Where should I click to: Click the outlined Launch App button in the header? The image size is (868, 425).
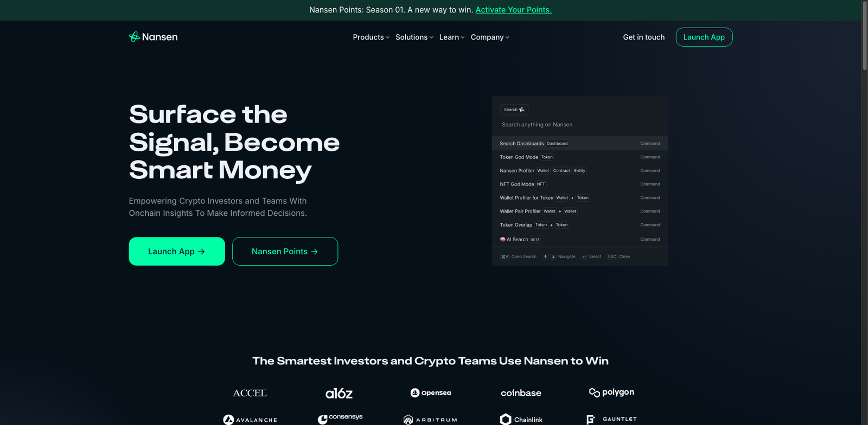coord(704,37)
